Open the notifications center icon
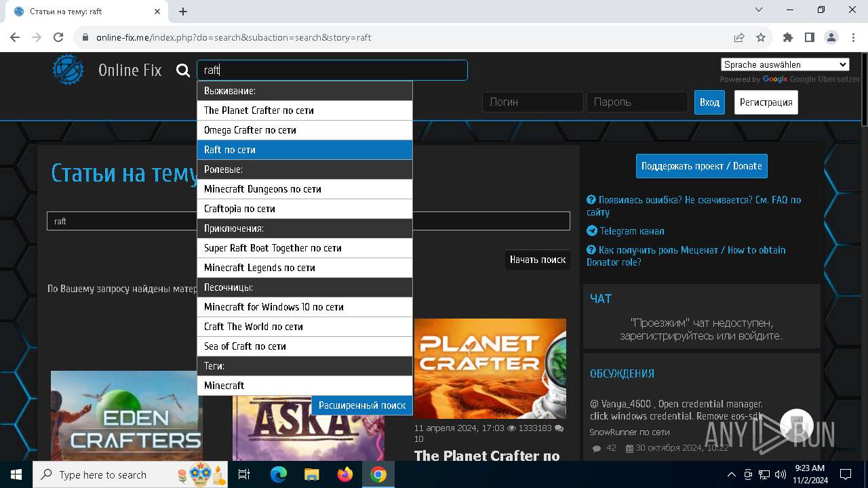 pyautogui.click(x=846, y=474)
